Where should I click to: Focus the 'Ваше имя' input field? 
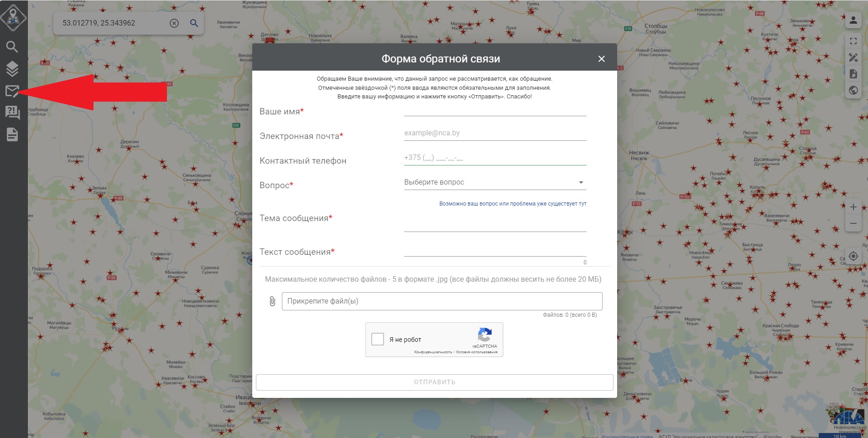click(494, 110)
